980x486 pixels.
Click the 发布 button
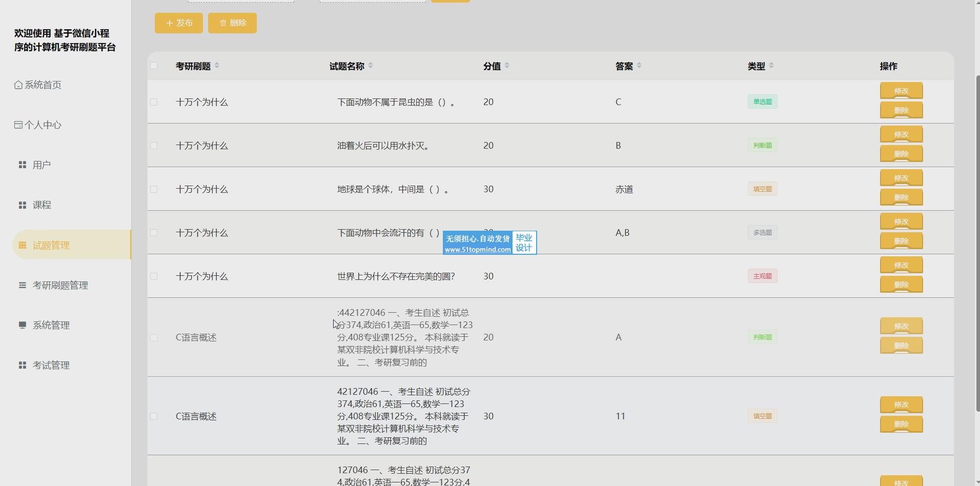click(179, 23)
